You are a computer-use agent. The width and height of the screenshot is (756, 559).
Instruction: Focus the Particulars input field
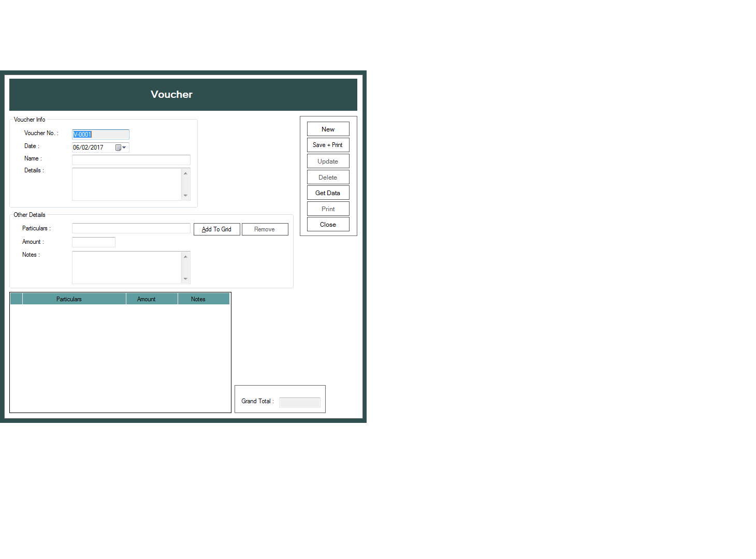(x=131, y=228)
